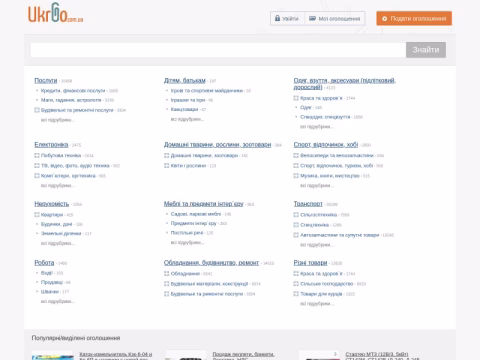Open the Різні товари category
The image size is (480, 360).
(310, 263)
